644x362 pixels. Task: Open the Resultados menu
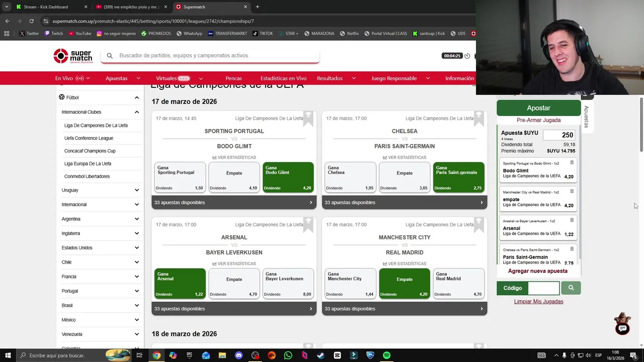[x=336, y=78]
